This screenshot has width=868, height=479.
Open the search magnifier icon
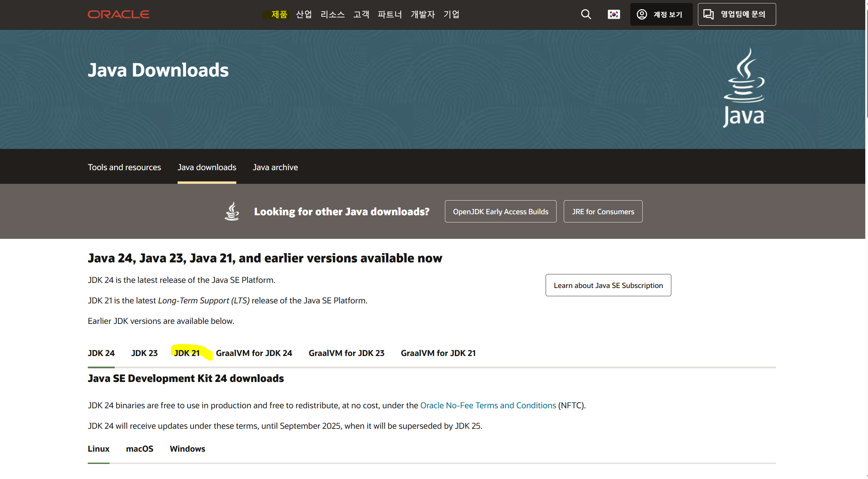point(586,14)
